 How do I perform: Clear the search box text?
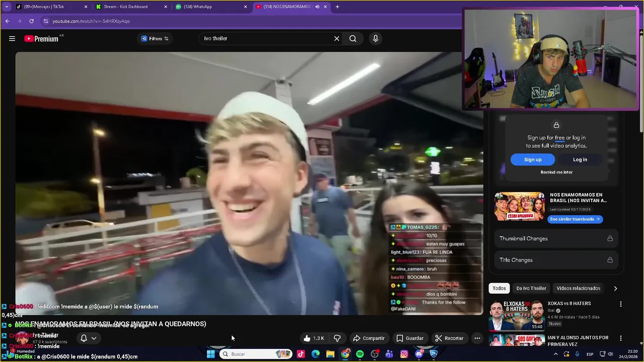pyautogui.click(x=337, y=39)
